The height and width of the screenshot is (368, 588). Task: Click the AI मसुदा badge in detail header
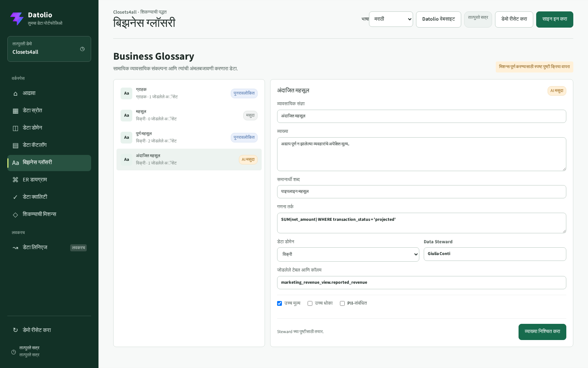[x=557, y=91]
